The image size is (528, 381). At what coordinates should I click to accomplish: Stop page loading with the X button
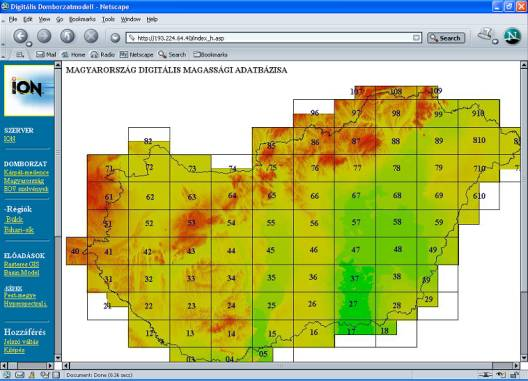91,36
